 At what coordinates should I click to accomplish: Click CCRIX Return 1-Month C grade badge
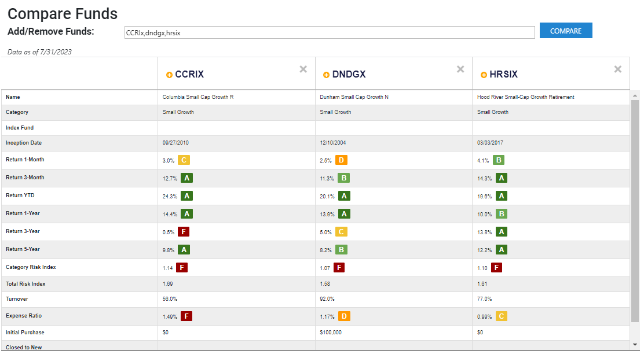184,160
